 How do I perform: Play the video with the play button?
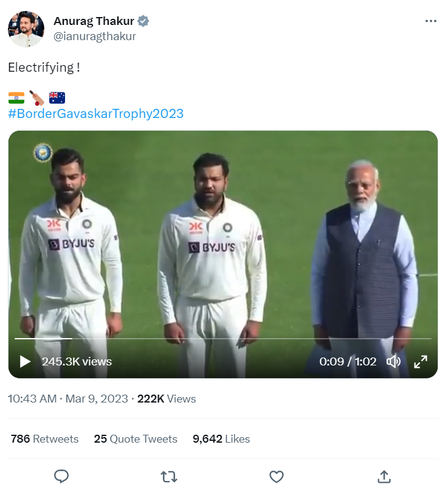click(x=25, y=362)
